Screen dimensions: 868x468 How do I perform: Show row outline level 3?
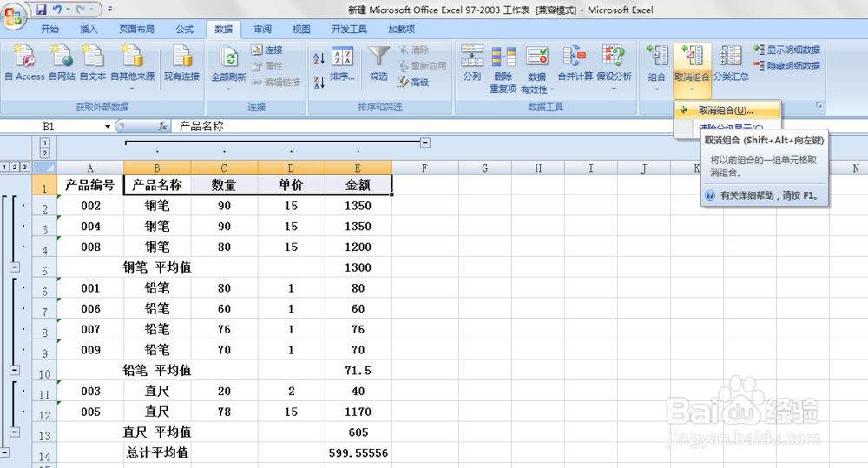(24, 167)
